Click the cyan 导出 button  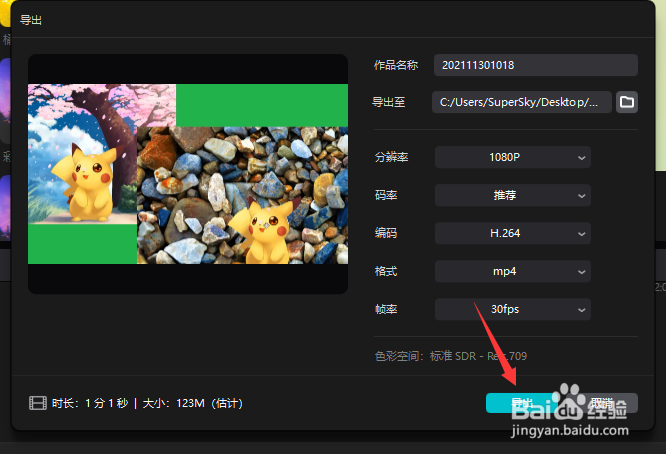coord(522,403)
